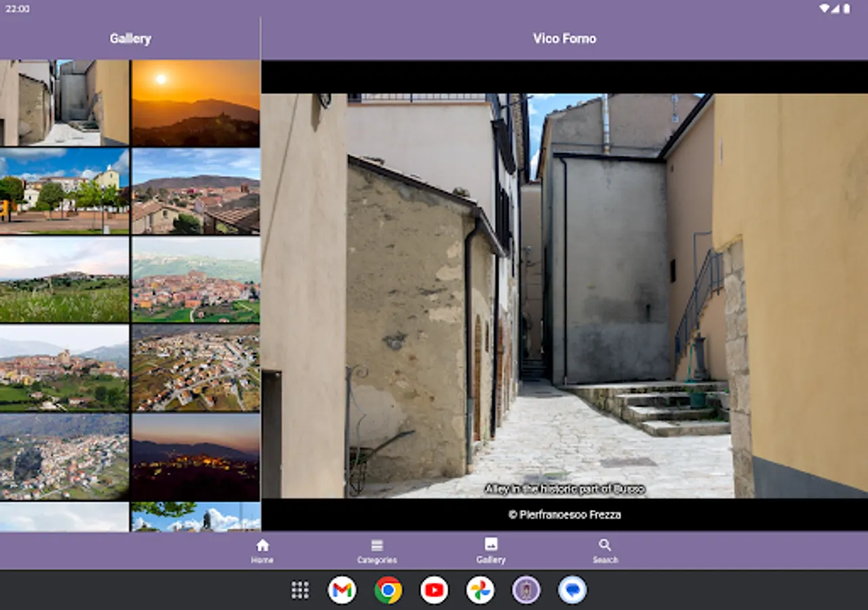868x610 pixels.
Task: Open the green meadow hilltop thumbnail
Action: click(x=64, y=279)
